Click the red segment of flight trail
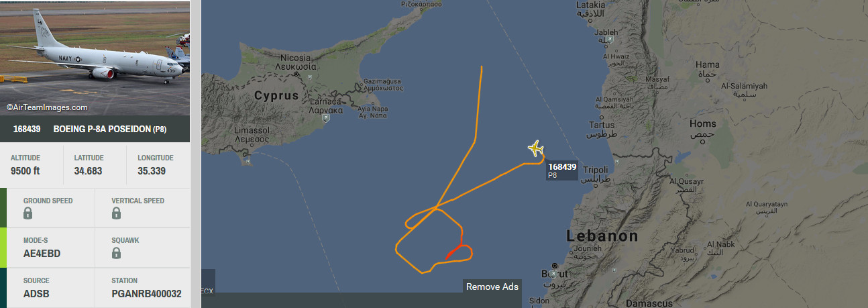This screenshot has width=868, height=308. (x=455, y=252)
